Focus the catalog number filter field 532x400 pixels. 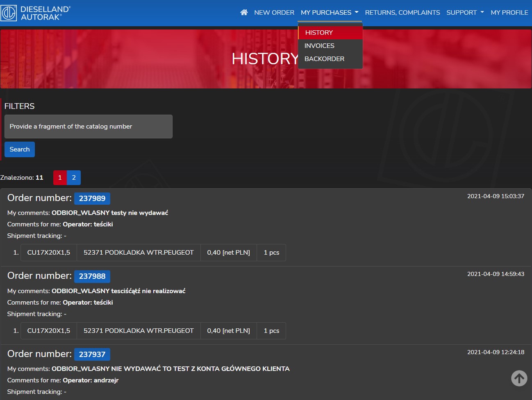click(x=89, y=127)
